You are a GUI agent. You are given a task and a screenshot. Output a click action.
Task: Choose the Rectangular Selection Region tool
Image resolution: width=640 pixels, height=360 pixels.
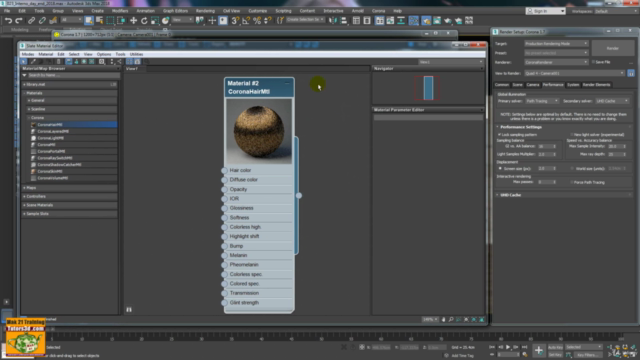tap(110, 20)
